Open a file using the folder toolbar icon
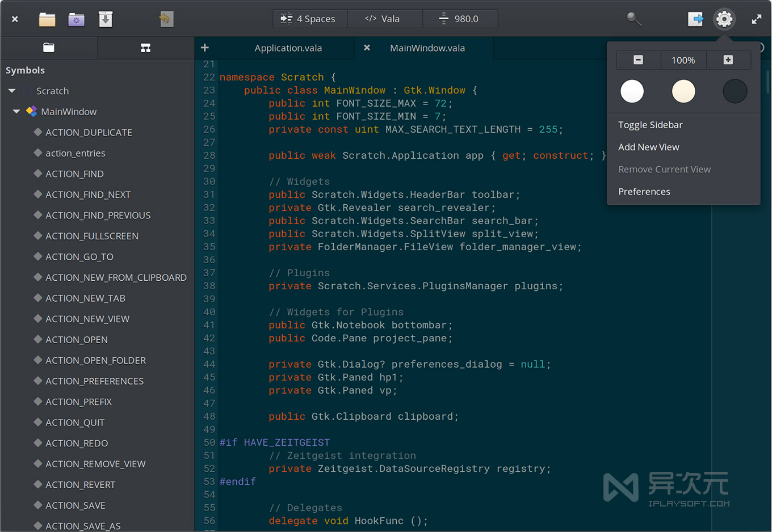 tap(47, 19)
